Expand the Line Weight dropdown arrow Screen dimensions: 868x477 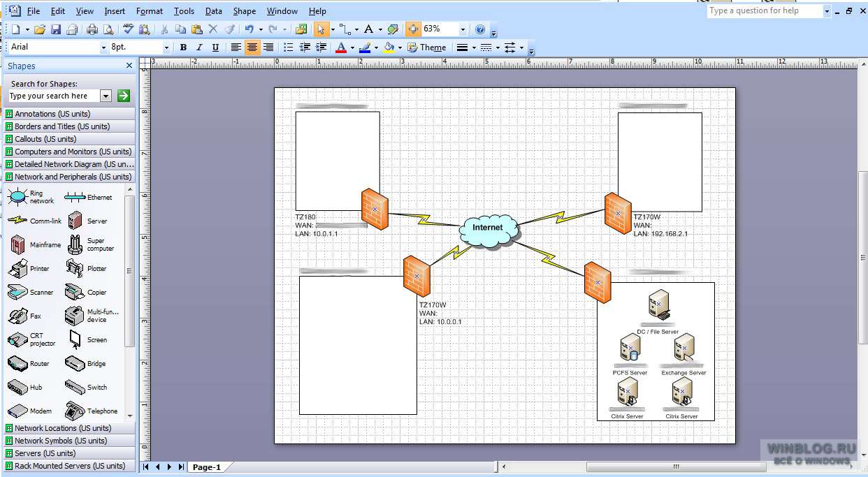pos(474,47)
